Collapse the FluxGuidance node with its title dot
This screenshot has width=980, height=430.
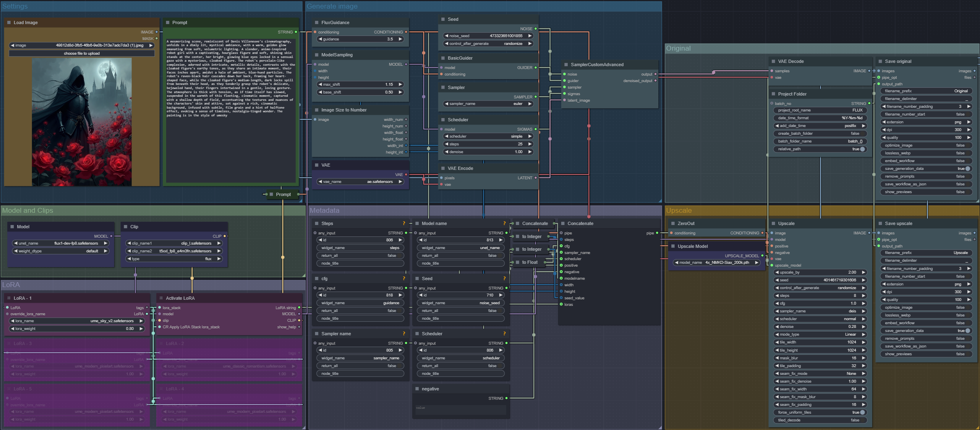[x=316, y=22]
